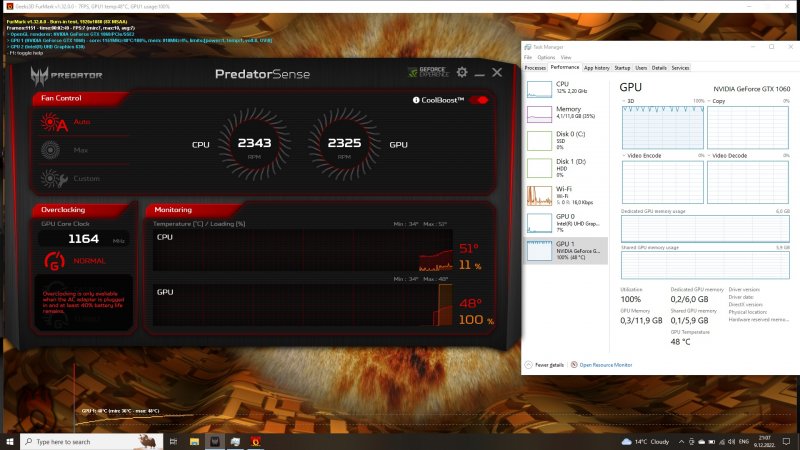Click Task Manager taskbar icon
This screenshot has height=450, width=800.
click(235, 441)
